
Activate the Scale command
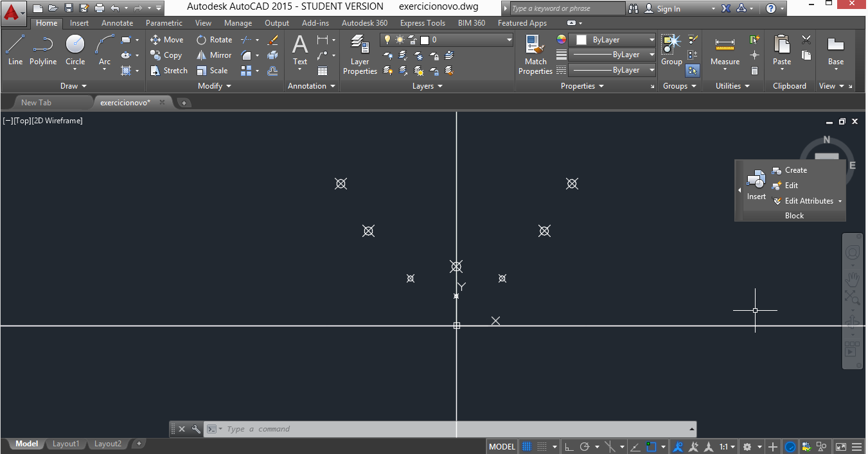(x=212, y=71)
